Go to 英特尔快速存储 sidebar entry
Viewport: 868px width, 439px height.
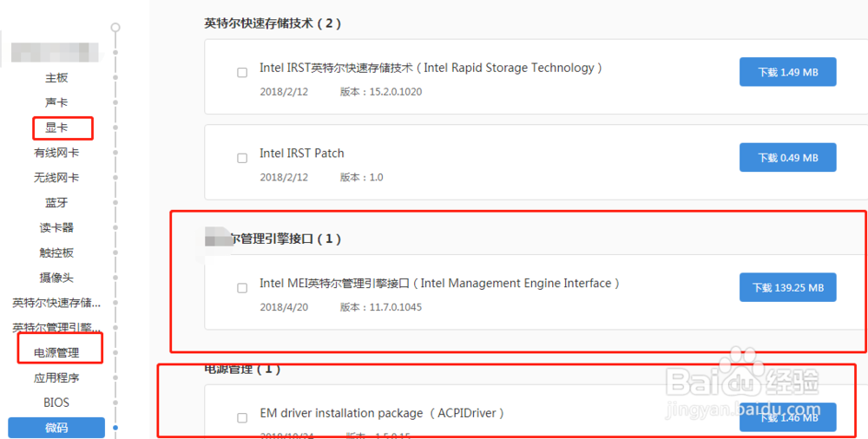56,303
